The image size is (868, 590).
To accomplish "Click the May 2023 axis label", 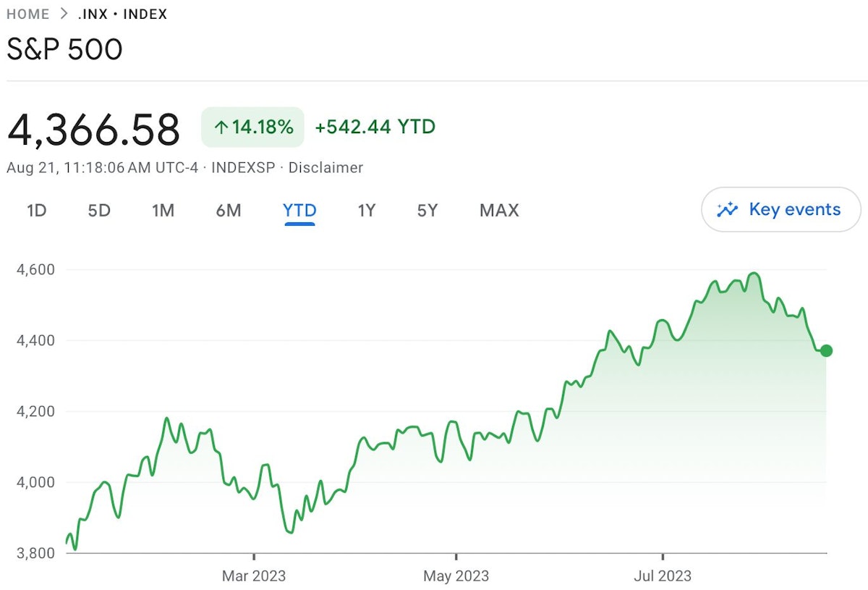I will 456,576.
